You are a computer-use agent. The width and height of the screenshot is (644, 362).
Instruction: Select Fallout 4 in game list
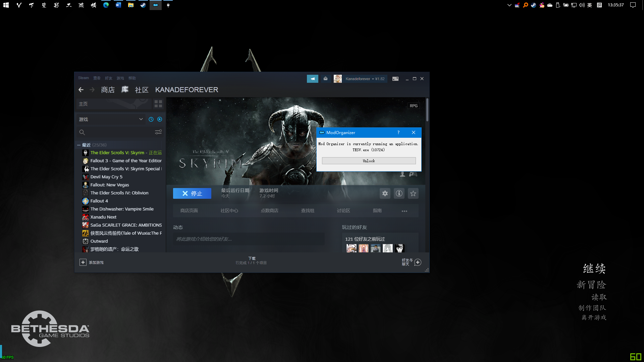(x=99, y=201)
